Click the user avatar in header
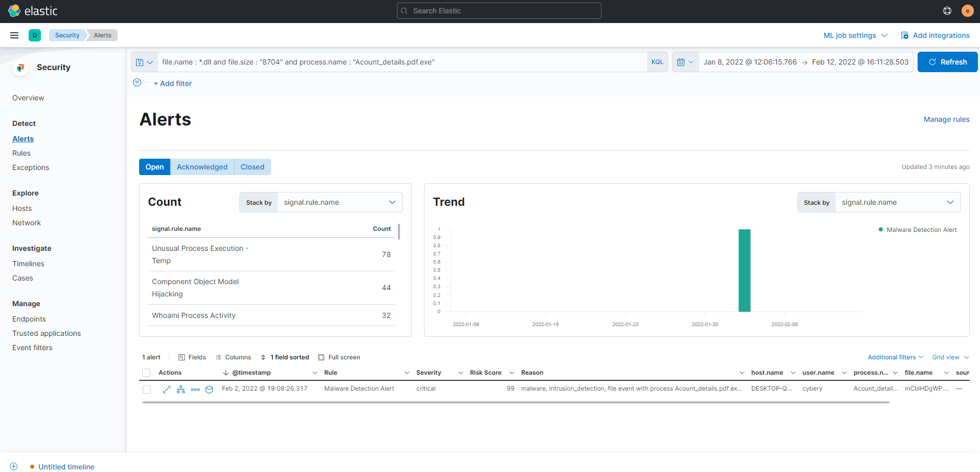 [967, 11]
